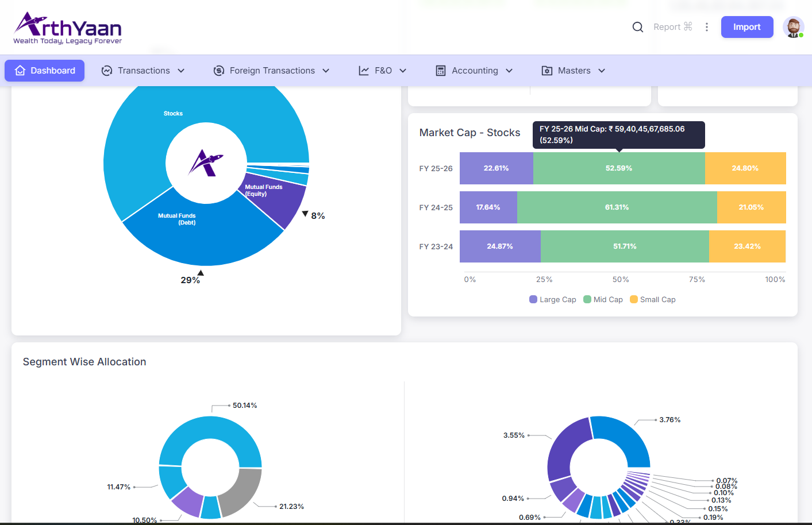
Task: Toggle Small Cap legend series
Action: click(652, 299)
